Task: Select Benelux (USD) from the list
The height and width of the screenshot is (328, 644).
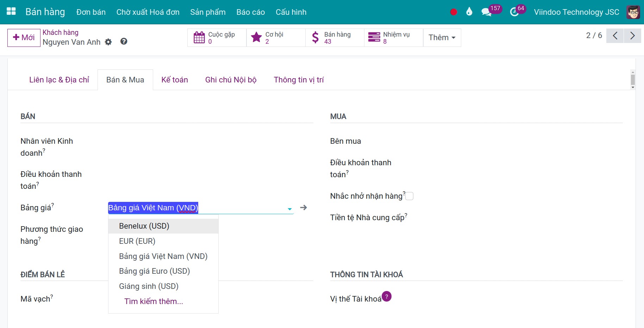Action: pos(144,226)
